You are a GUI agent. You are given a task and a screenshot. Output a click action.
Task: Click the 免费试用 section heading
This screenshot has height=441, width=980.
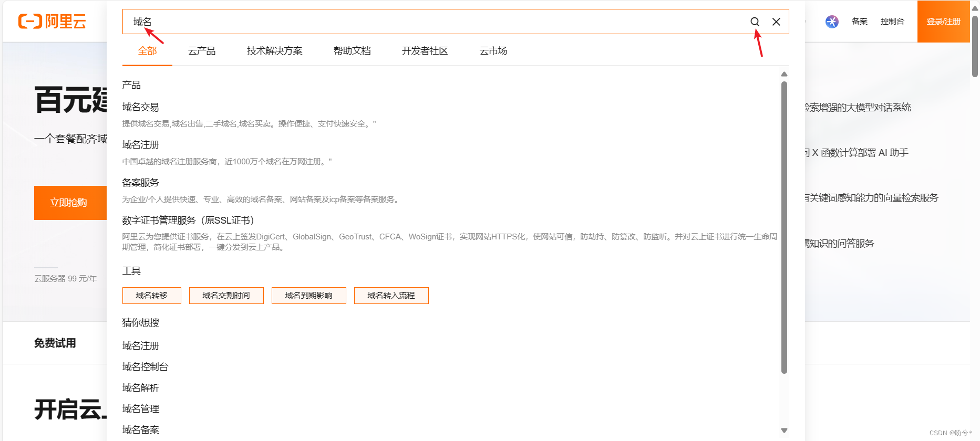tap(55, 343)
